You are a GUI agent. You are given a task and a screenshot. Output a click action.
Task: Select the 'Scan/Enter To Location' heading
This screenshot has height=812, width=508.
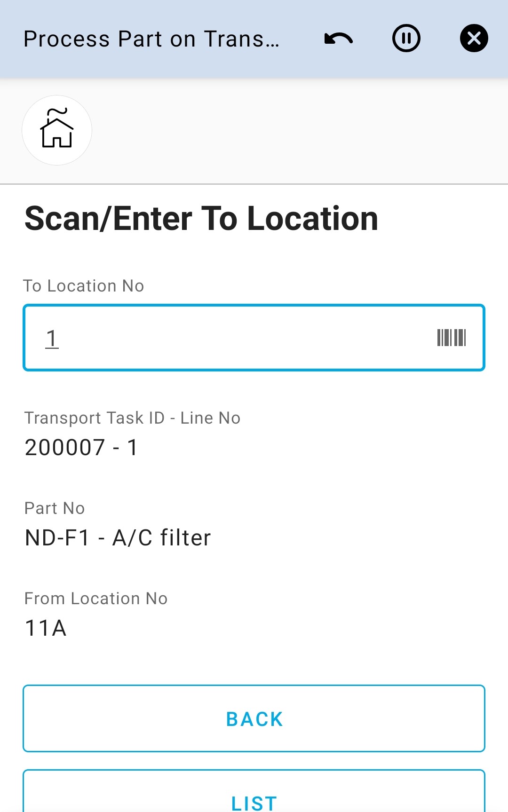201,219
